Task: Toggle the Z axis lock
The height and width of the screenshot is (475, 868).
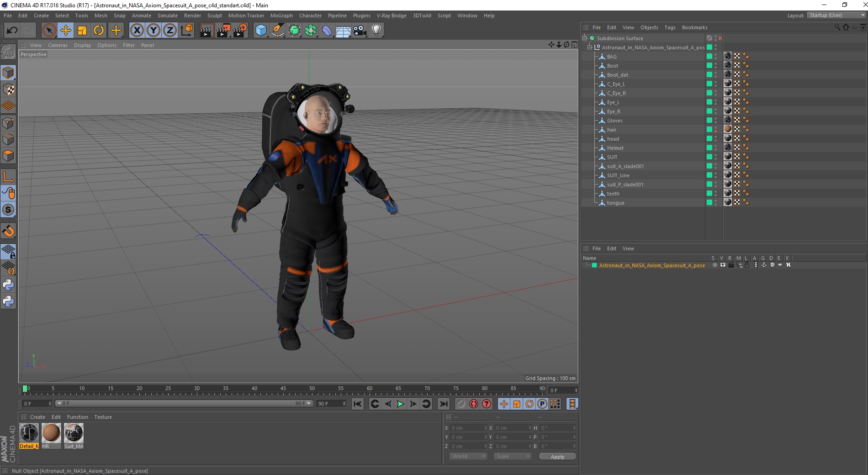Action: (170, 31)
